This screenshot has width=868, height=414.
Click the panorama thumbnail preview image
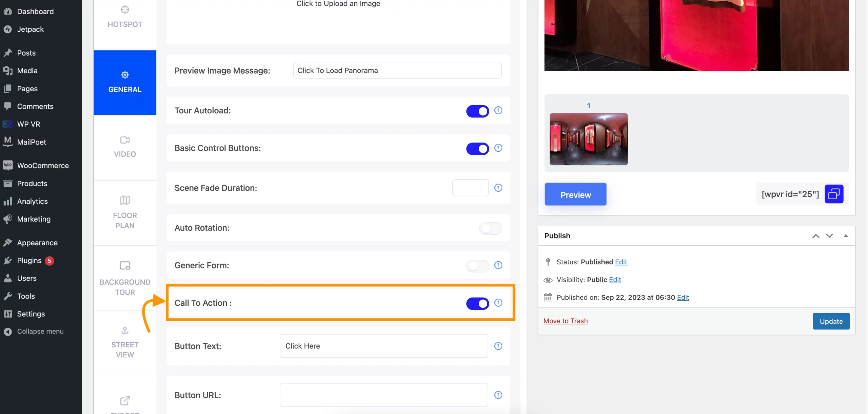(x=589, y=139)
